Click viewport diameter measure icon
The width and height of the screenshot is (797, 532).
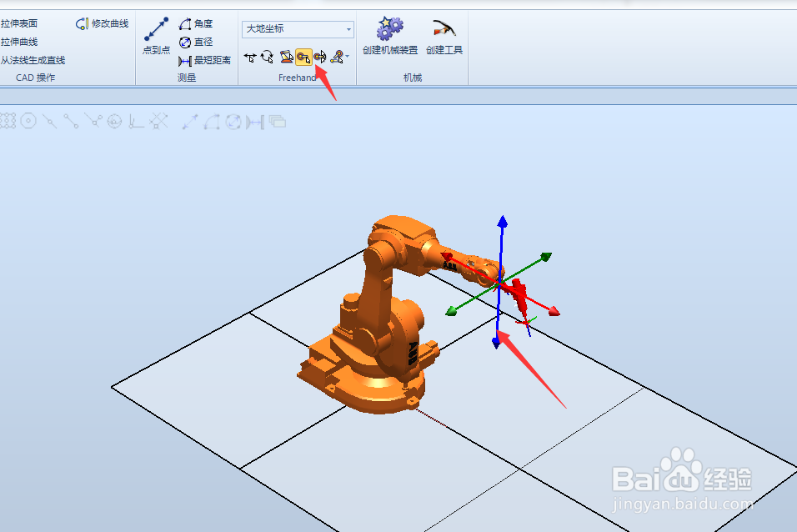tap(233, 122)
